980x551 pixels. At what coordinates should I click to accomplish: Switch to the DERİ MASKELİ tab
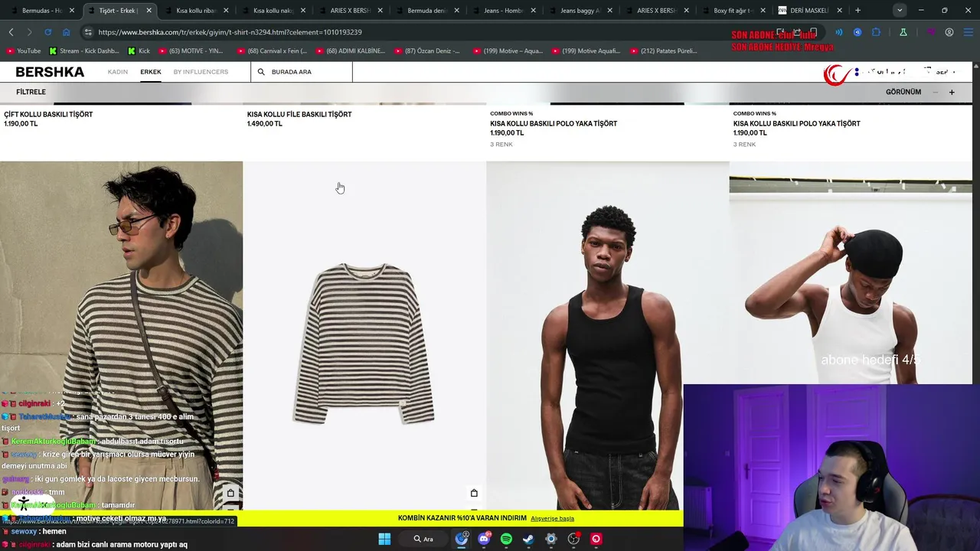(810, 11)
